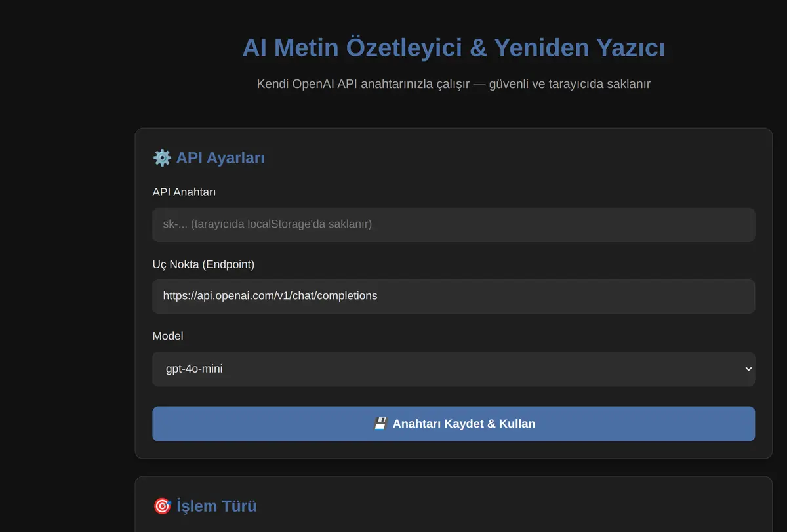Click the Model label text
This screenshot has height=532, width=787.
pyautogui.click(x=168, y=336)
